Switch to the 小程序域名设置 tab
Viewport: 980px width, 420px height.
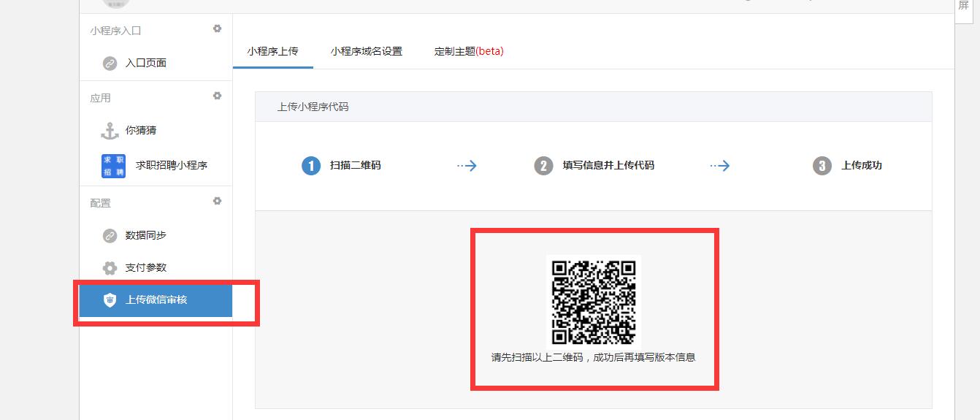click(x=367, y=51)
